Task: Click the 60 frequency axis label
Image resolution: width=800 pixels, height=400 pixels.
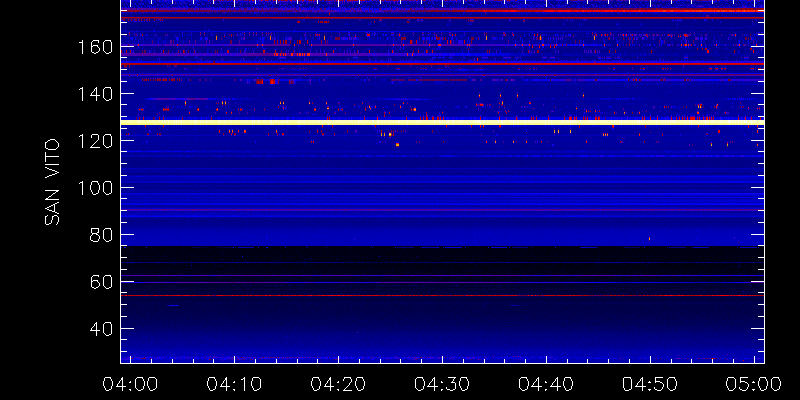Action: [101, 282]
